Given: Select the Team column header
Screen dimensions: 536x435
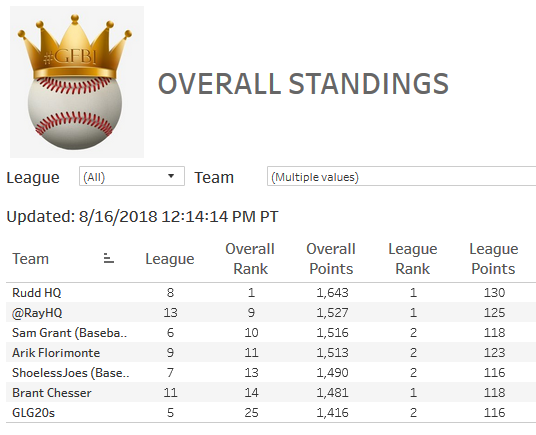Looking at the screenshot, I should [30, 259].
